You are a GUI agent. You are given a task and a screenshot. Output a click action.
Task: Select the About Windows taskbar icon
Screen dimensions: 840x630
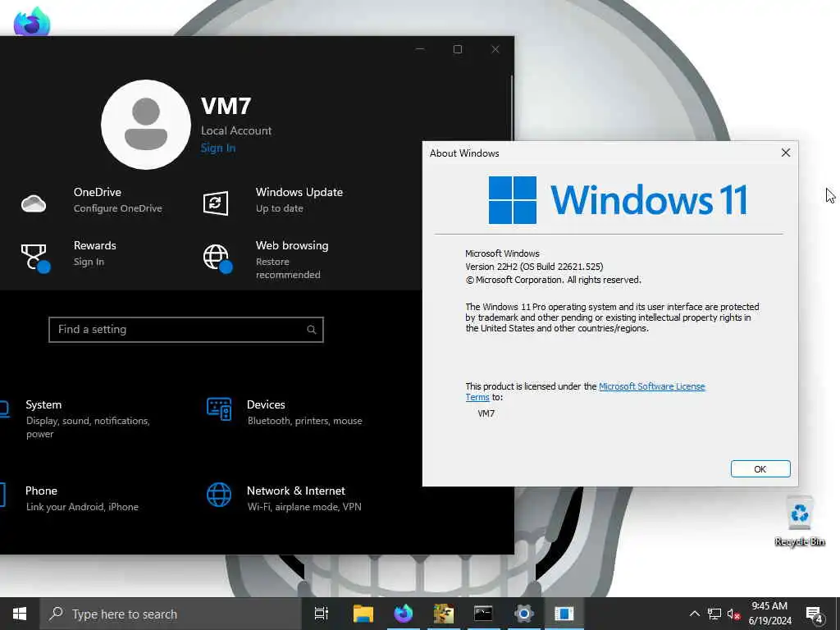[x=564, y=614]
